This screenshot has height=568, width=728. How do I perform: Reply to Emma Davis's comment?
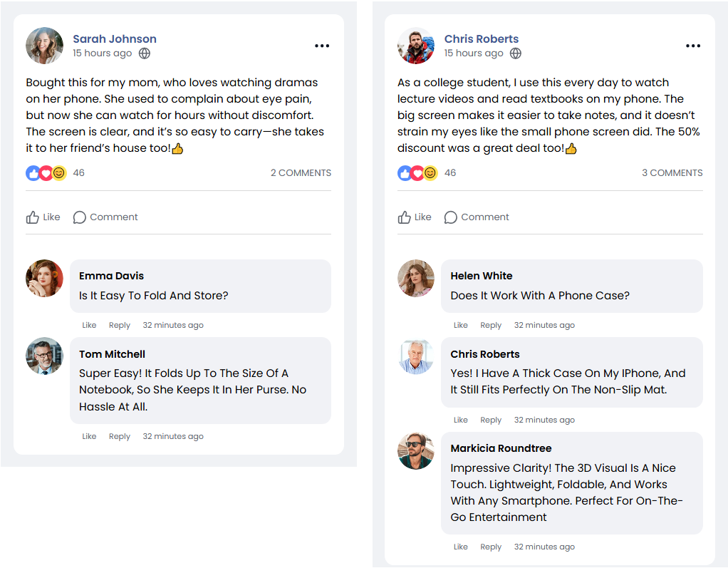tap(120, 325)
